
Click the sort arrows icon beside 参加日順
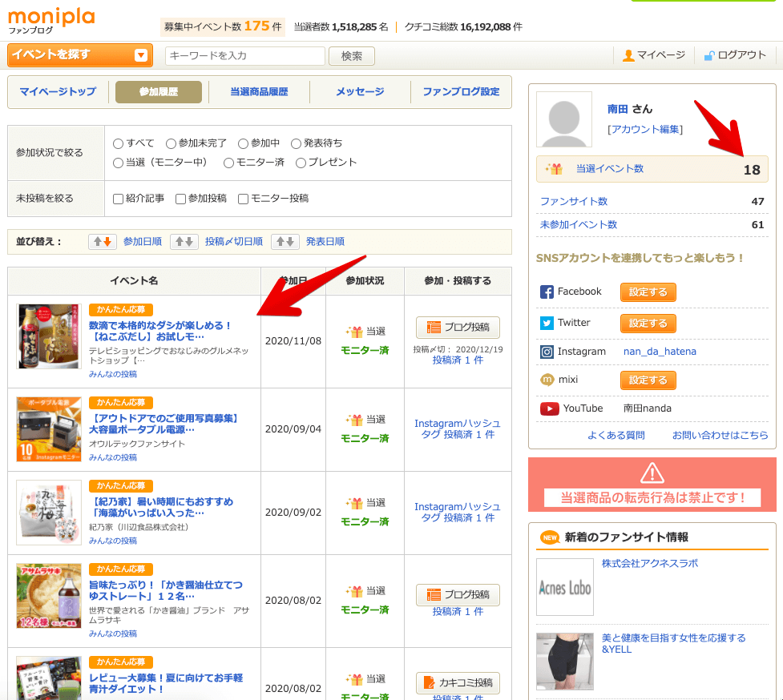pos(103,242)
